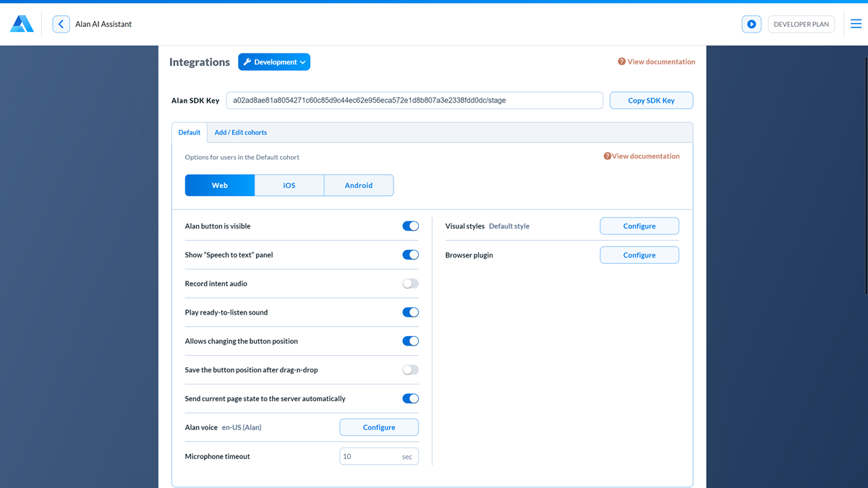Click the Alan AI logo icon
The height and width of the screenshot is (488, 868).
tap(21, 23)
